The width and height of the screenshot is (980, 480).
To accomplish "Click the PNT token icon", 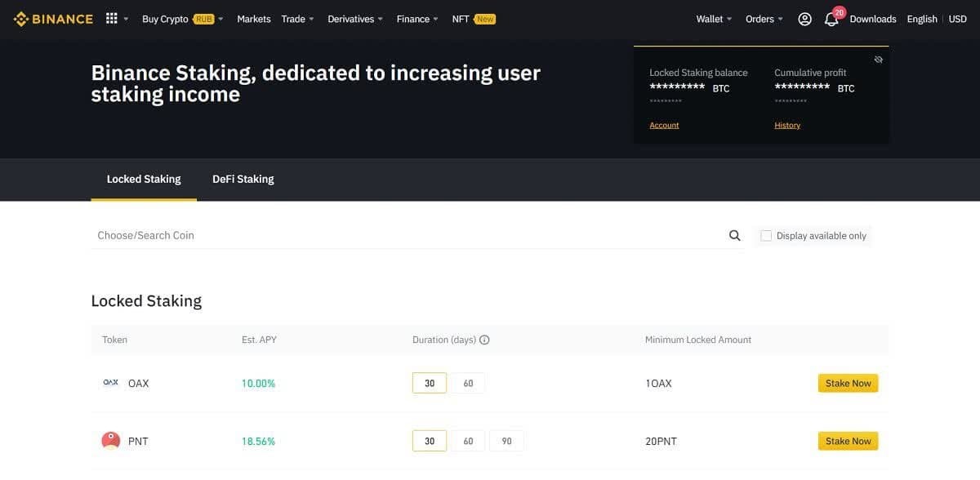I will pos(110,441).
